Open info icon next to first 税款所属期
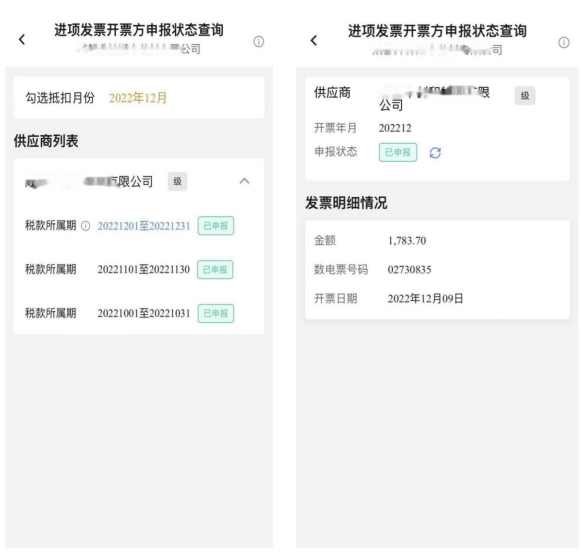Screen dimensions: 582x552 coord(85,226)
